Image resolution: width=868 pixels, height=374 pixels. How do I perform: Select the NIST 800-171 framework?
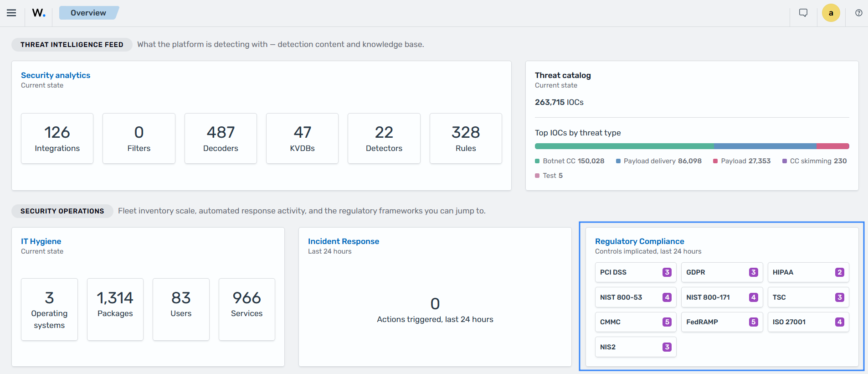click(722, 297)
